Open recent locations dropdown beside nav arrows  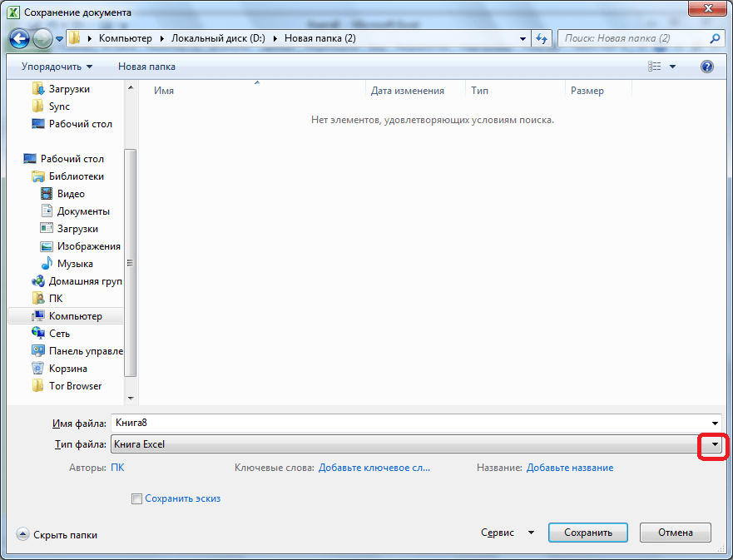[x=59, y=39]
